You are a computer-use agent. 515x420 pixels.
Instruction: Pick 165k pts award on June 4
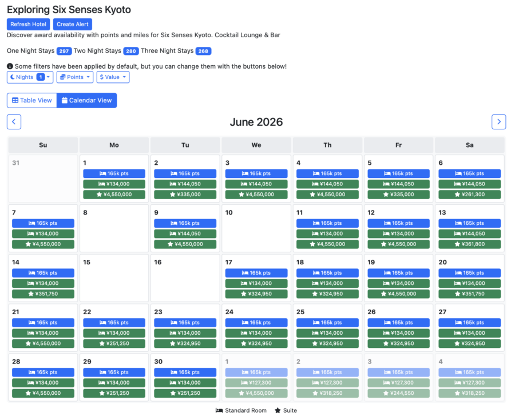327,173
